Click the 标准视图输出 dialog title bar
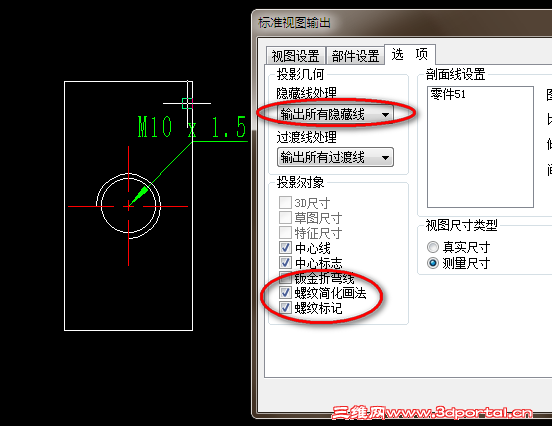552x426 pixels. click(401, 23)
